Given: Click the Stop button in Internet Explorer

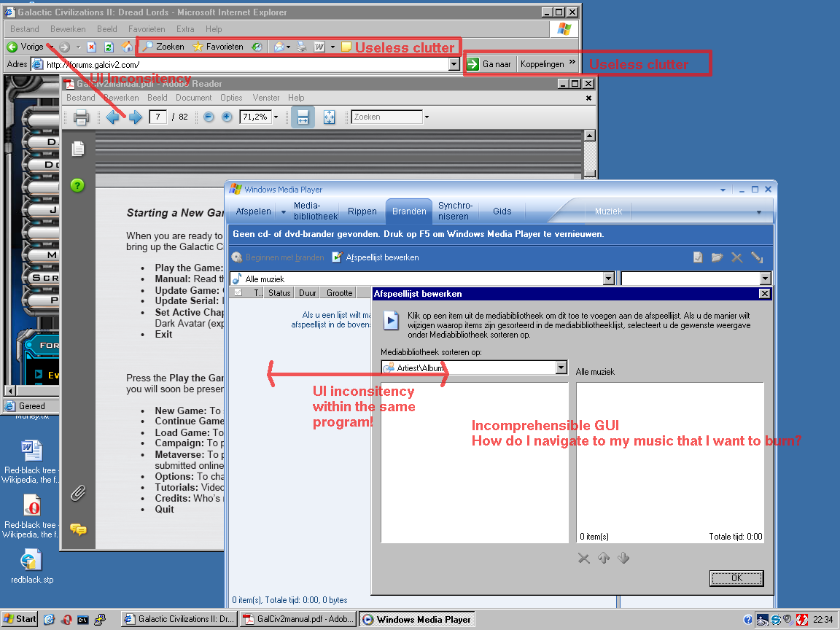Looking at the screenshot, I should [92, 47].
